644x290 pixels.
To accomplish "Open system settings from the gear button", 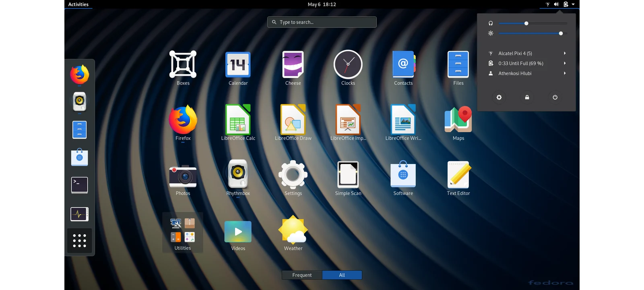I will [499, 97].
